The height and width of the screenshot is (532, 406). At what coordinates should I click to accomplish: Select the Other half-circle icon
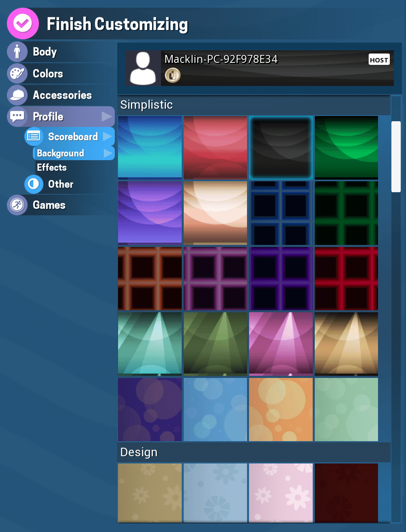(x=34, y=184)
